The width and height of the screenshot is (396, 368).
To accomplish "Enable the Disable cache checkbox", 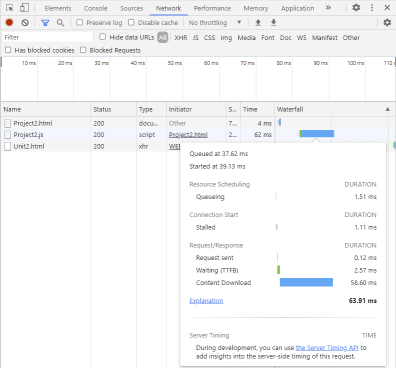I will pos(131,22).
